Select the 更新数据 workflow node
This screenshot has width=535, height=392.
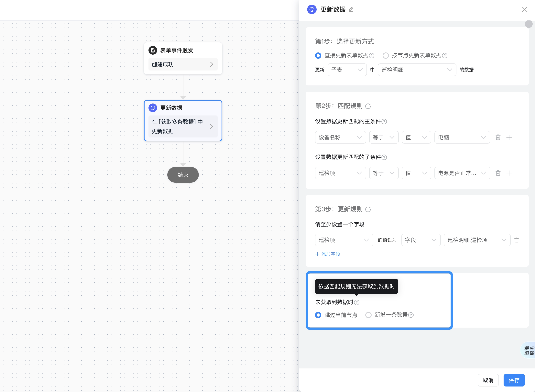pyautogui.click(x=183, y=121)
